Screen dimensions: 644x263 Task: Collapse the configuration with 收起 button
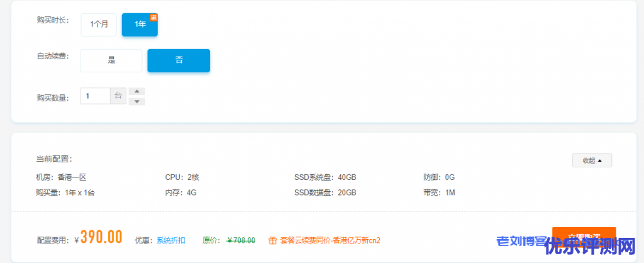pos(591,160)
